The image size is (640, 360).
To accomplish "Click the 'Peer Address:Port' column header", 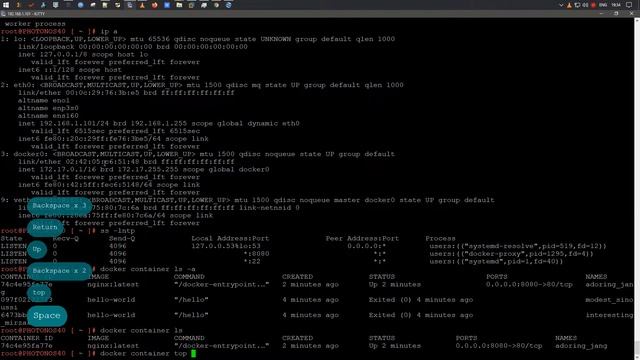I will (x=362, y=238).
